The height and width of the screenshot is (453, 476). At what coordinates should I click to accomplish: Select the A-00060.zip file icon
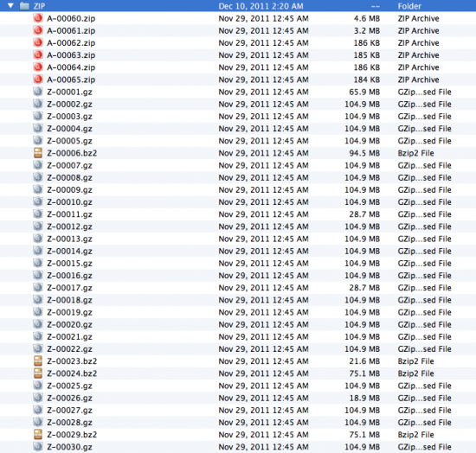point(38,18)
